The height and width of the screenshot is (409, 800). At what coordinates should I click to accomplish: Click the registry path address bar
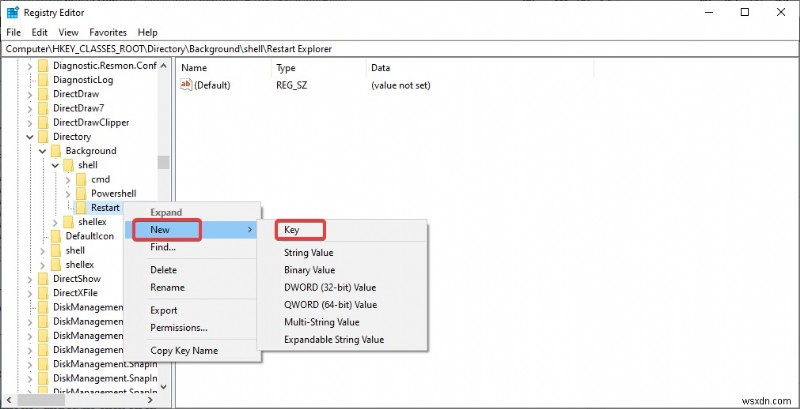(400, 49)
